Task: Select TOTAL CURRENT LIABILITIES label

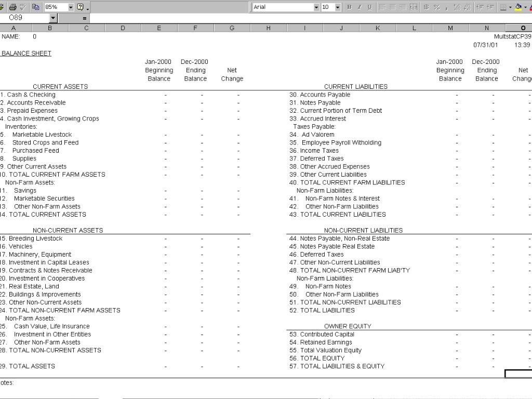Action: (x=343, y=215)
